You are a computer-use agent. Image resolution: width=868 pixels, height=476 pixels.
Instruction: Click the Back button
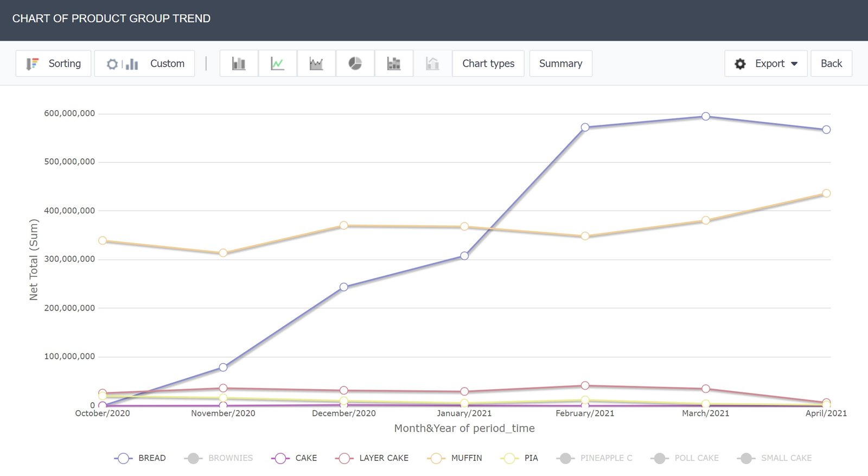pos(831,64)
